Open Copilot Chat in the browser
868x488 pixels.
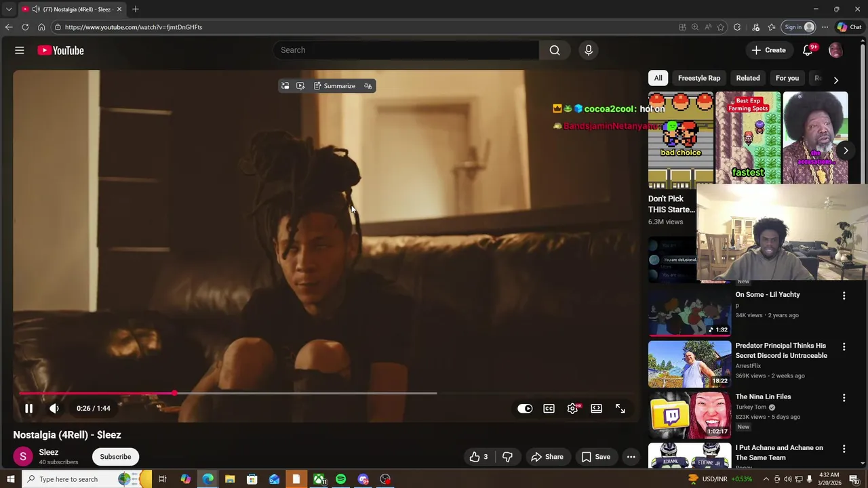pyautogui.click(x=849, y=27)
